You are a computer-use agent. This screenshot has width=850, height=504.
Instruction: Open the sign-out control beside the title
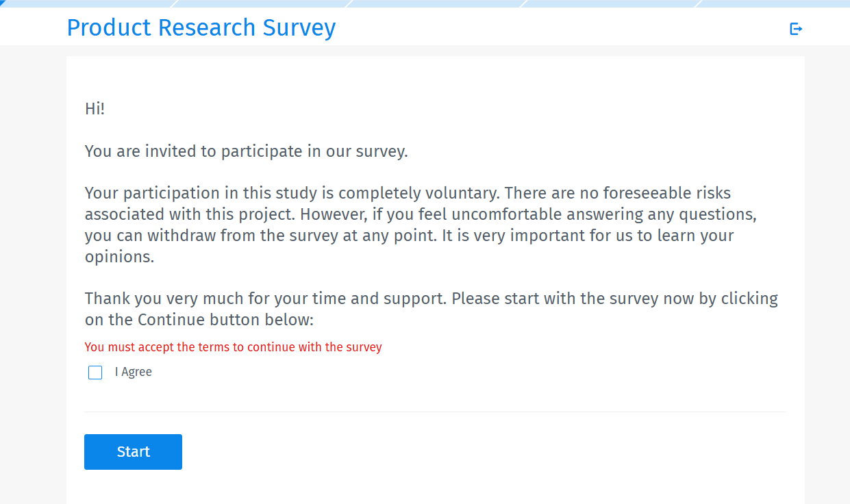click(795, 29)
